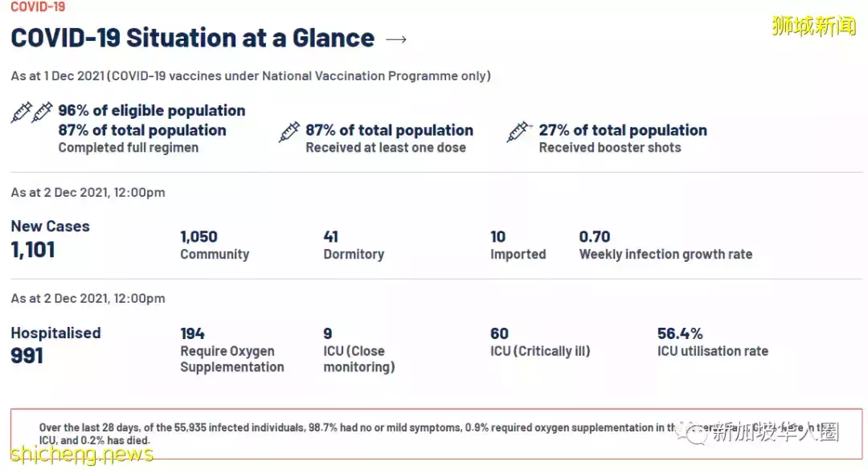Click the syringe icon beside at least one dose
868x470 pixels.
click(289, 132)
